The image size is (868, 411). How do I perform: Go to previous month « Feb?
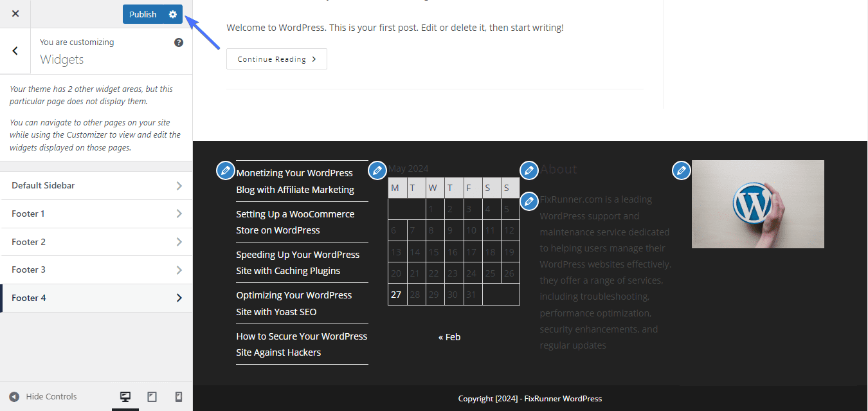[x=449, y=337]
